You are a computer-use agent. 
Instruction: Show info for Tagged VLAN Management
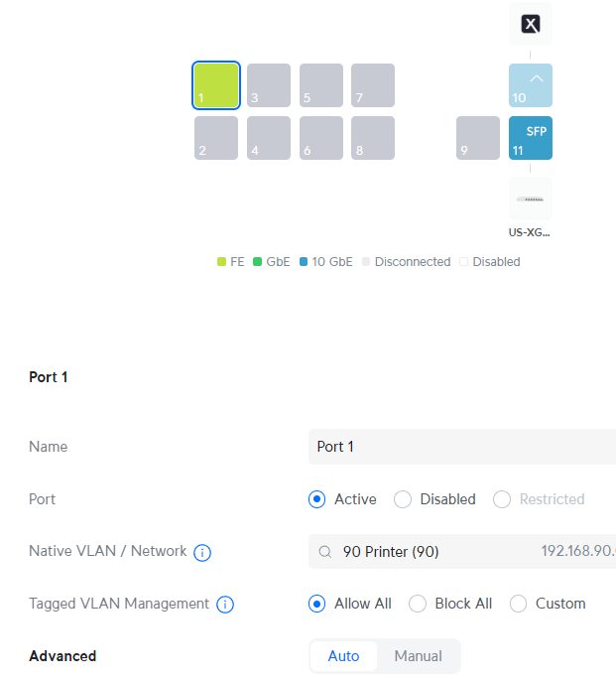click(225, 605)
